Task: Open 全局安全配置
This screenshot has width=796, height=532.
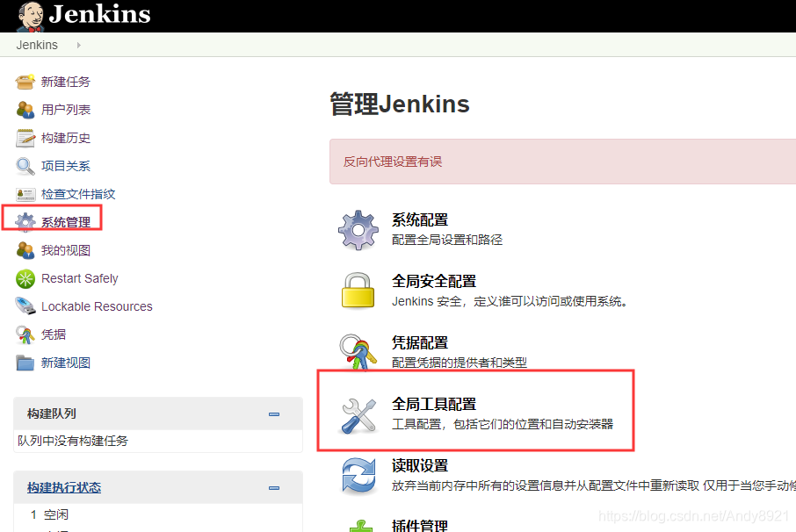Action: click(x=434, y=282)
